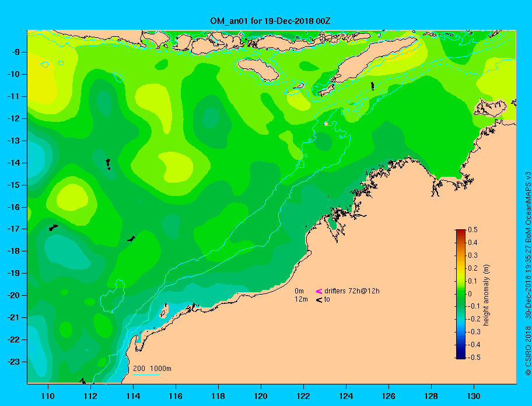
Task: Click the 110 longitude axis label
Action: (48, 396)
